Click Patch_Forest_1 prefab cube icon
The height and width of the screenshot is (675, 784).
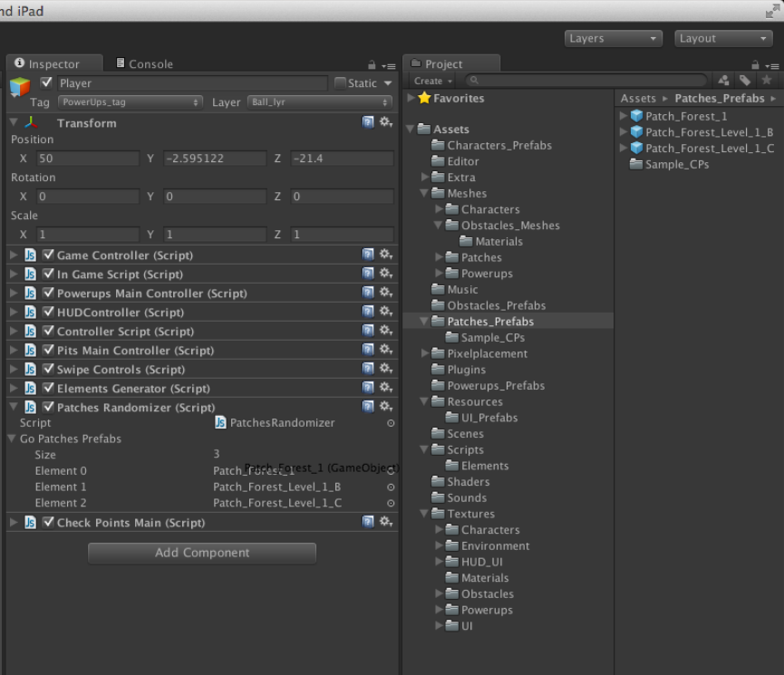(x=636, y=116)
